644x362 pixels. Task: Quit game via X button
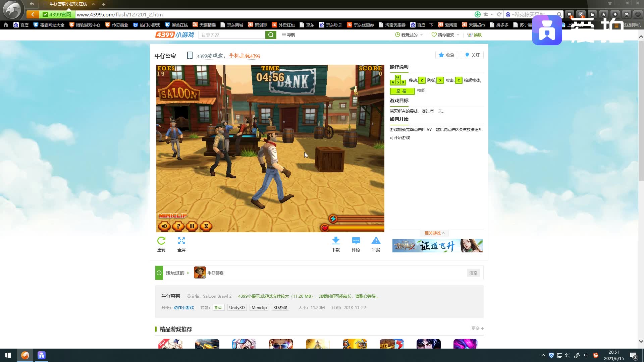pos(206,226)
